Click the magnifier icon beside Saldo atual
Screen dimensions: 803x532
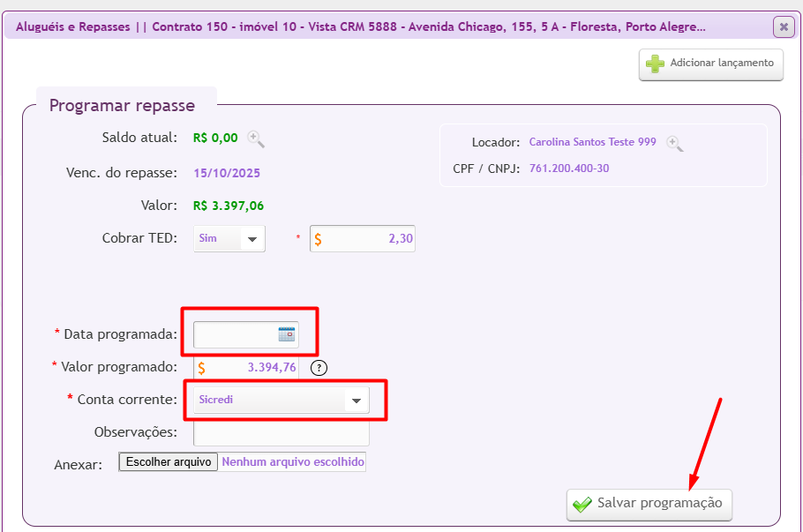click(x=256, y=139)
